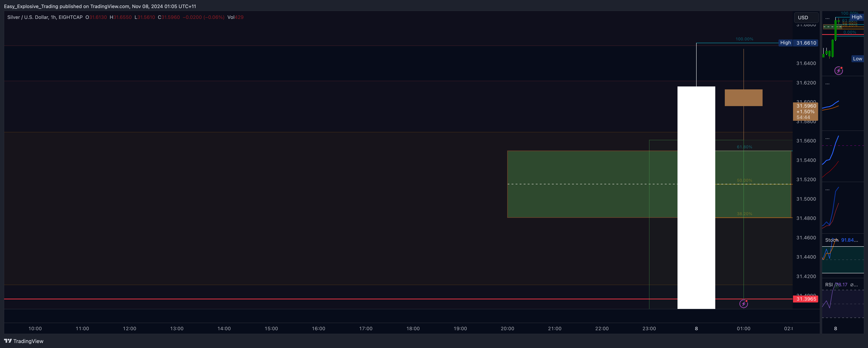Screen dimensions: 868x348
Task: Click the 31.5200 price axis label
Action: tap(806, 180)
